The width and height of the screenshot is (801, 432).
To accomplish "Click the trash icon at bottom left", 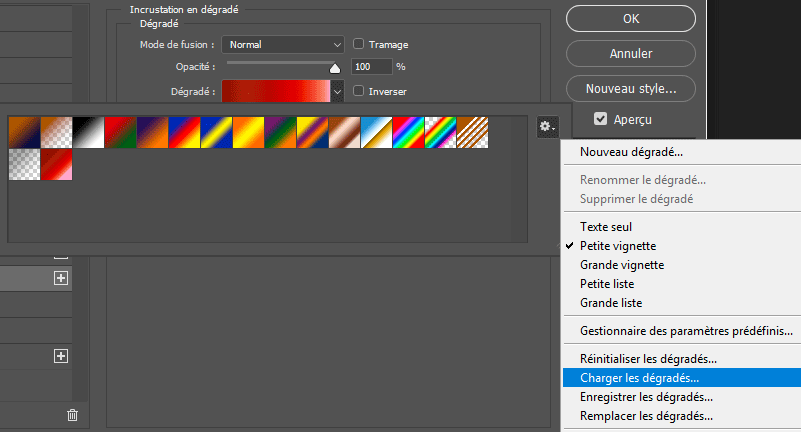I will click(72, 415).
